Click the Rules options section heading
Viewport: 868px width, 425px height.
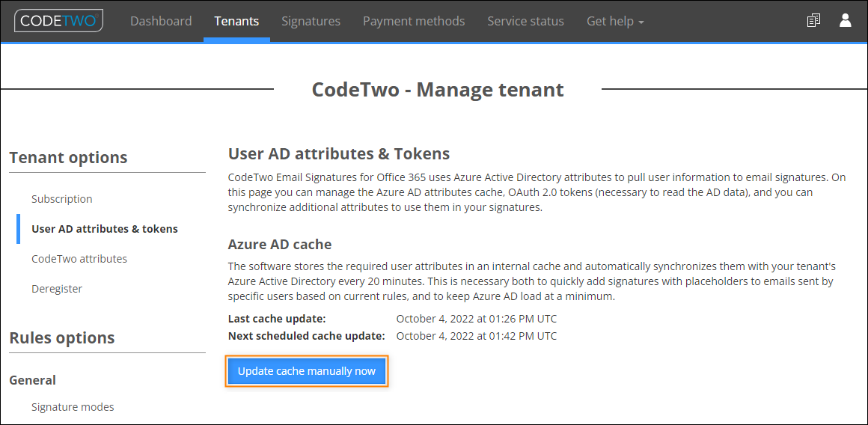(x=62, y=337)
